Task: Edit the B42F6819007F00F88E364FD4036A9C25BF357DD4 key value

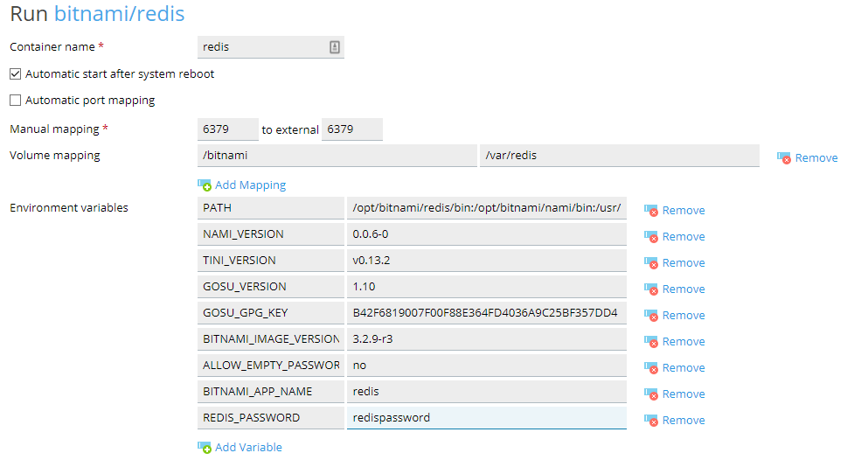Action: [487, 313]
